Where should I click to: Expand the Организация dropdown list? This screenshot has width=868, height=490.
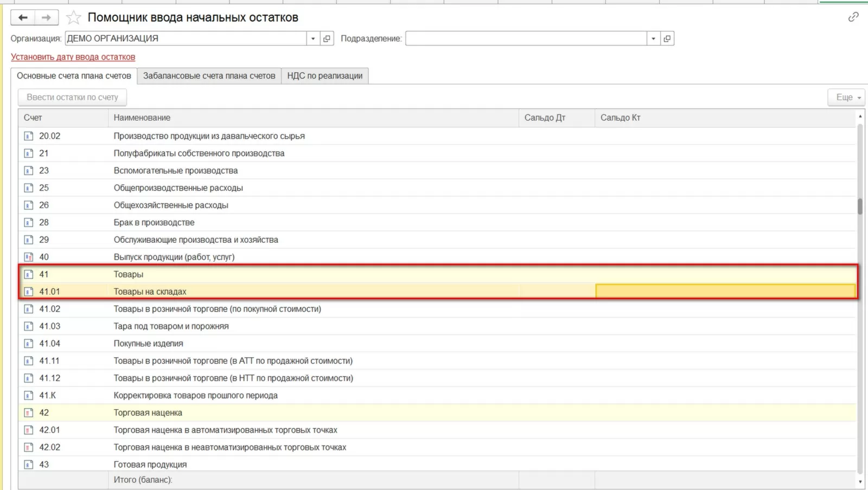(313, 38)
